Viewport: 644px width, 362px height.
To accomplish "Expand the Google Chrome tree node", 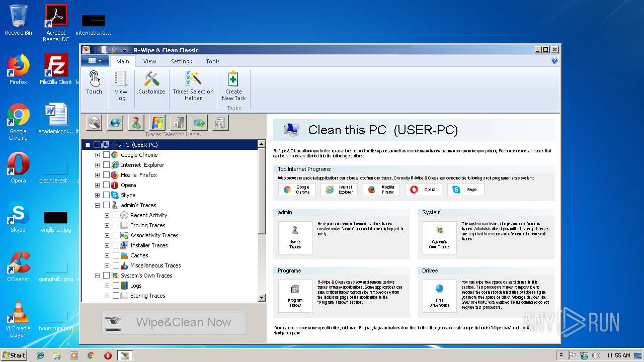I will pos(97,155).
